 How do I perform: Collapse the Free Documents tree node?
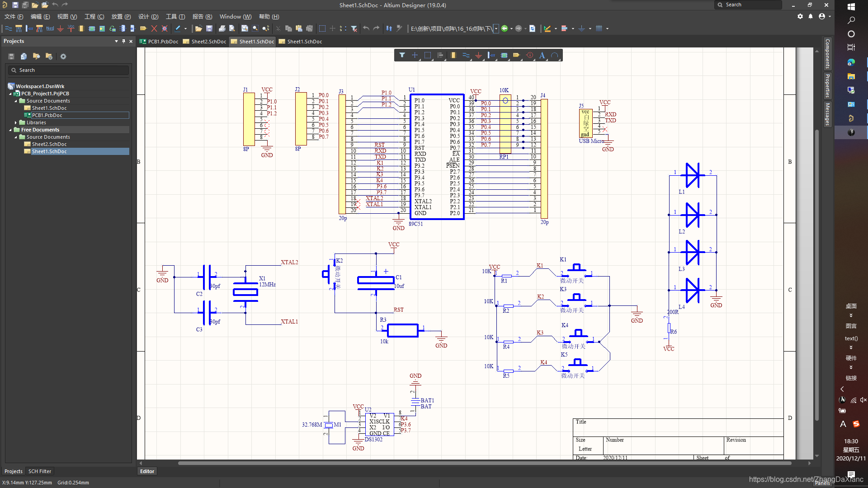(10, 130)
